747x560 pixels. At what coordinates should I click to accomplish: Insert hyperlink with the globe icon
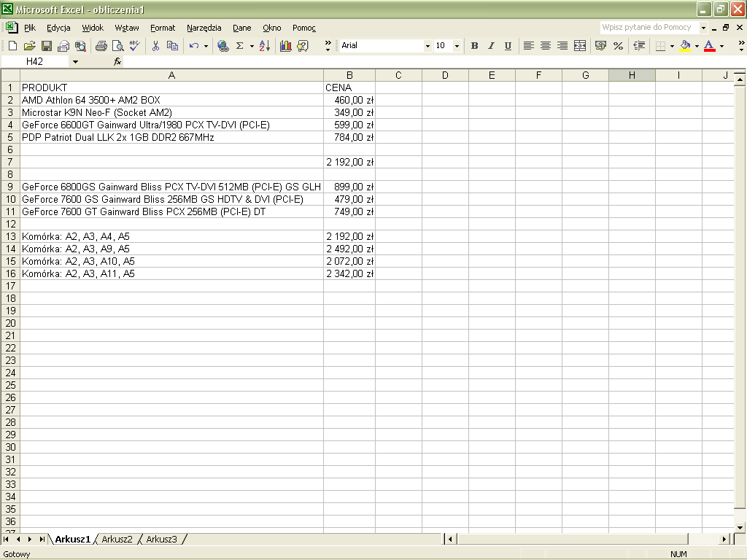pos(222,46)
